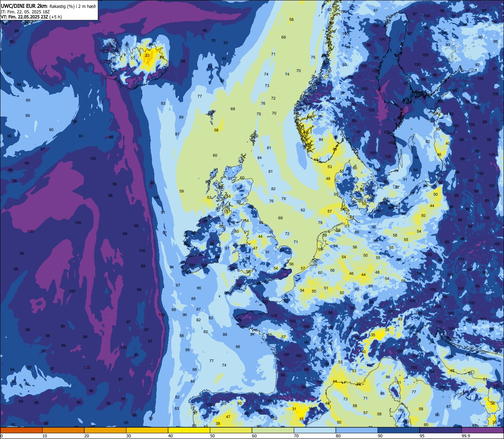Click the '99.9' legend scale label
504x439 pixels.
pyautogui.click(x=466, y=436)
